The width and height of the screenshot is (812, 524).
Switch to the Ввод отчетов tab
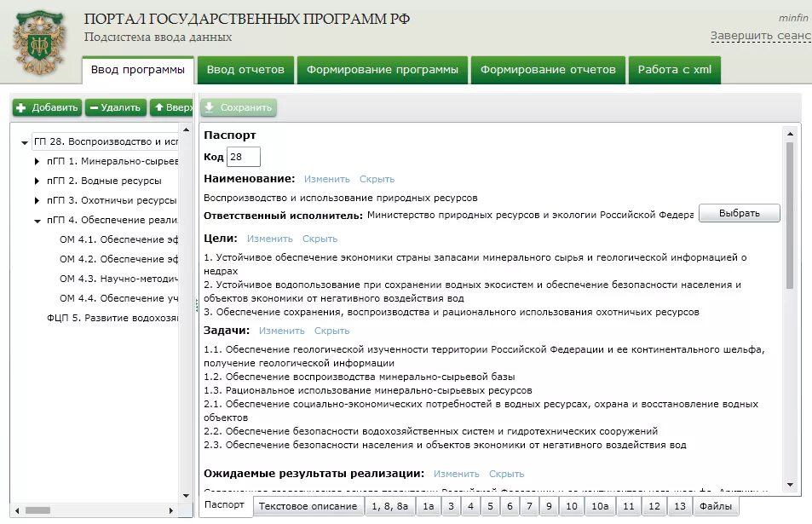click(x=245, y=70)
